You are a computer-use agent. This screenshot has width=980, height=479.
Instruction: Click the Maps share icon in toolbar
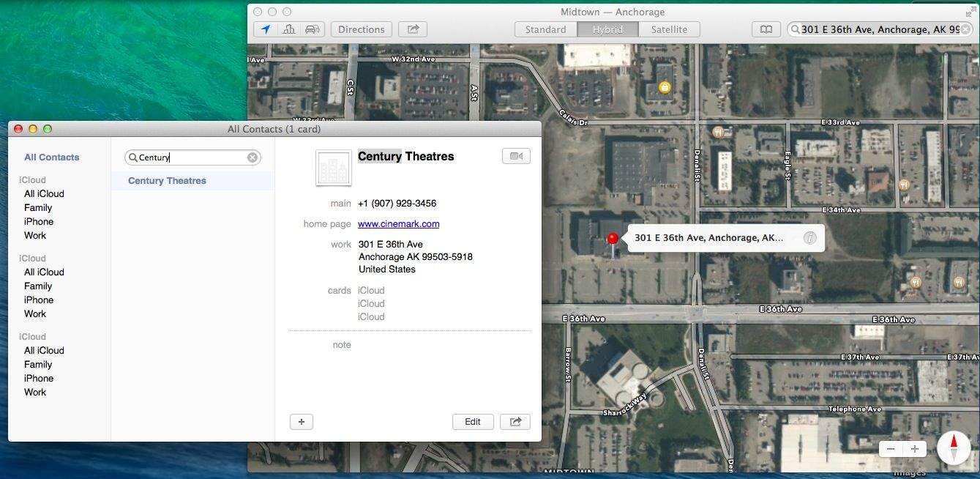413,29
